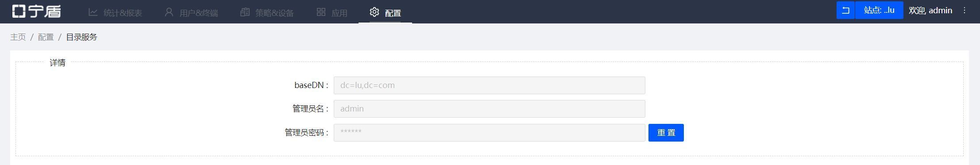Focus the baseDN input field
This screenshot has width=980, height=165.
(489, 85)
